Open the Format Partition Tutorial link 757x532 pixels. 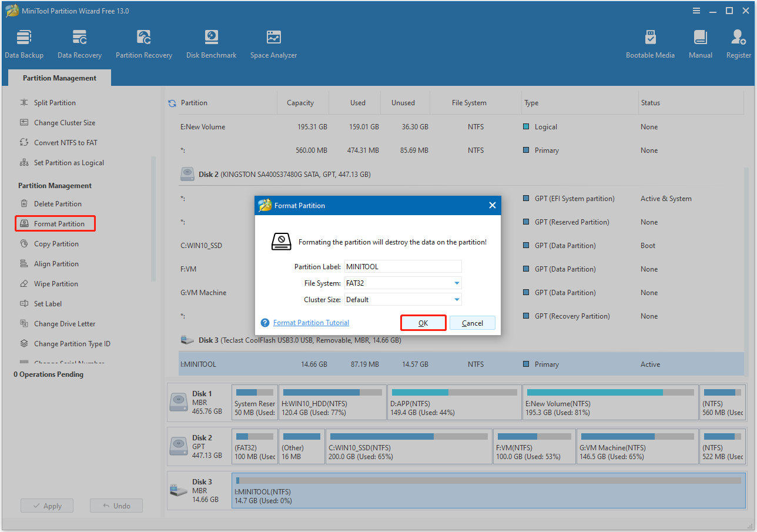[x=311, y=322]
